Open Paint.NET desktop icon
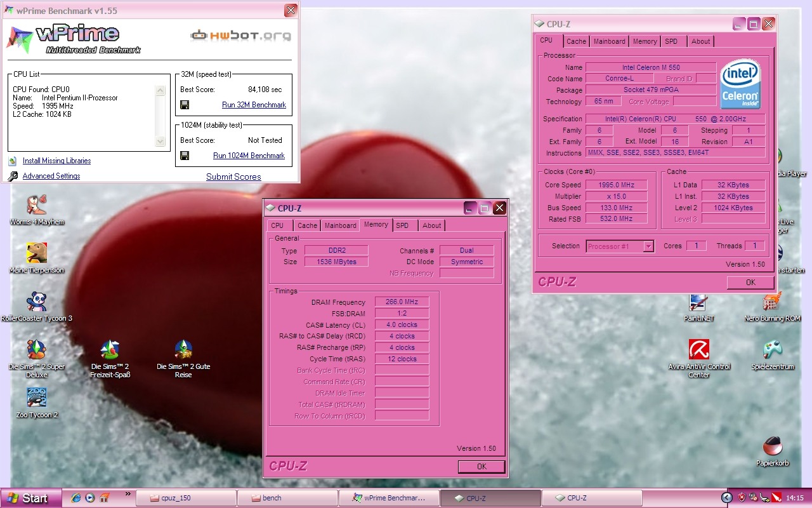812x508 pixels. 698,302
